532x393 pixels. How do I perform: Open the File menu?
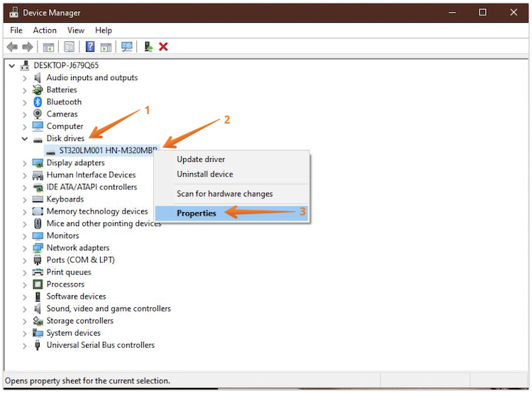(16, 31)
